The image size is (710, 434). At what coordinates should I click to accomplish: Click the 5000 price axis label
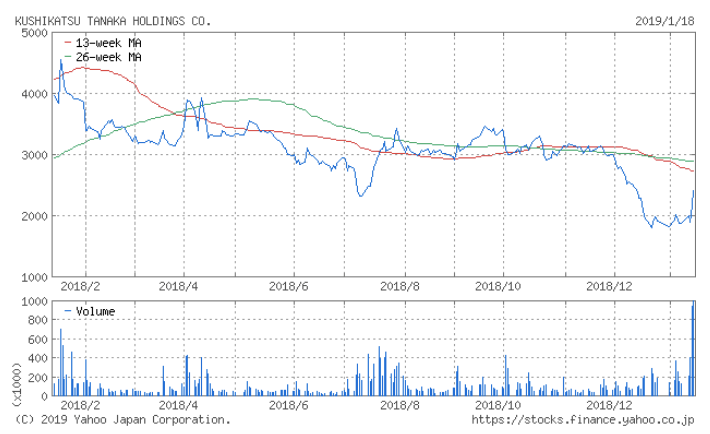[x=34, y=33]
